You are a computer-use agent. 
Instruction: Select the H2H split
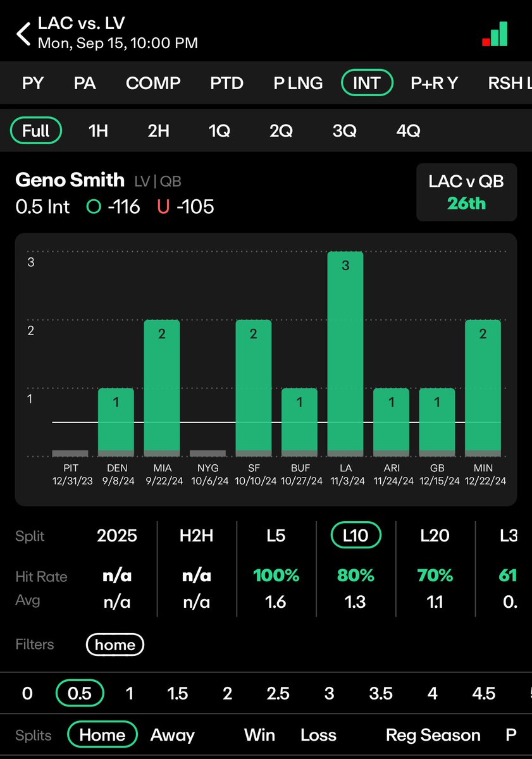click(196, 536)
